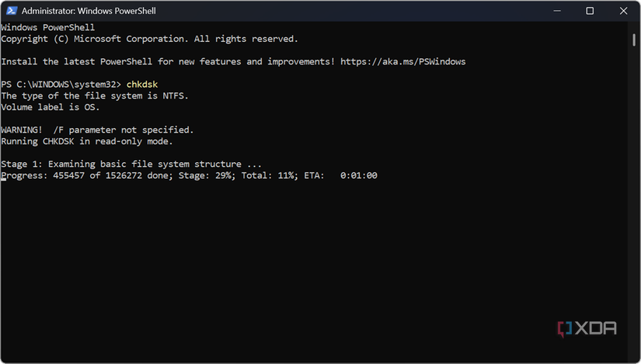Image resolution: width=641 pixels, height=364 pixels.
Task: Click the PS C:\WINDOWS\system32> prompt
Action: coord(61,84)
